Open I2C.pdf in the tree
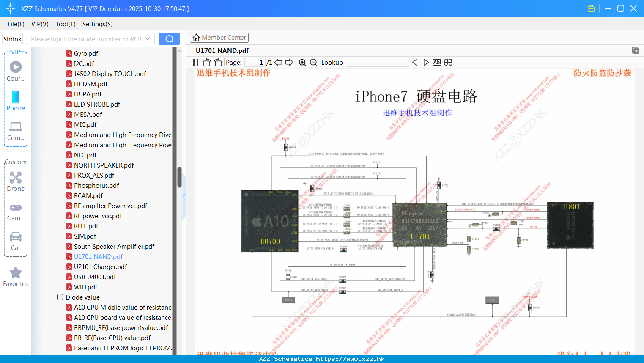Screen dimensions: 644x363 pyautogui.click(x=84, y=63)
